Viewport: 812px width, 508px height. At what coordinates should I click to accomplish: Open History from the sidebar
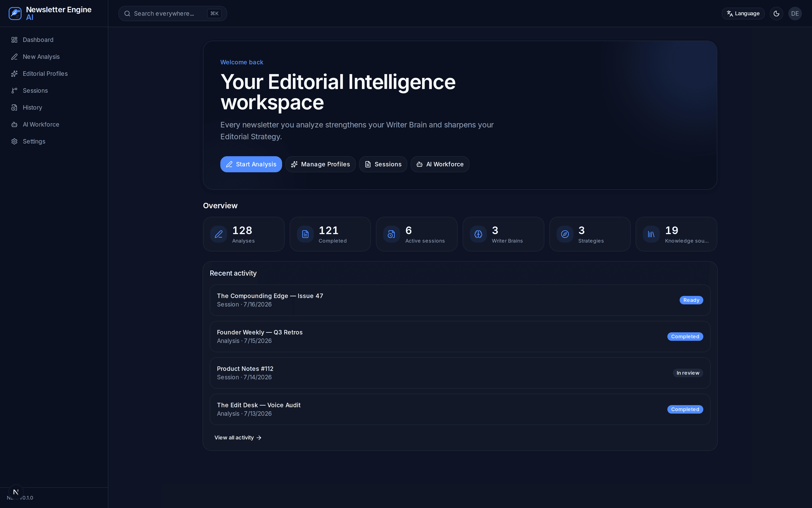pyautogui.click(x=54, y=108)
